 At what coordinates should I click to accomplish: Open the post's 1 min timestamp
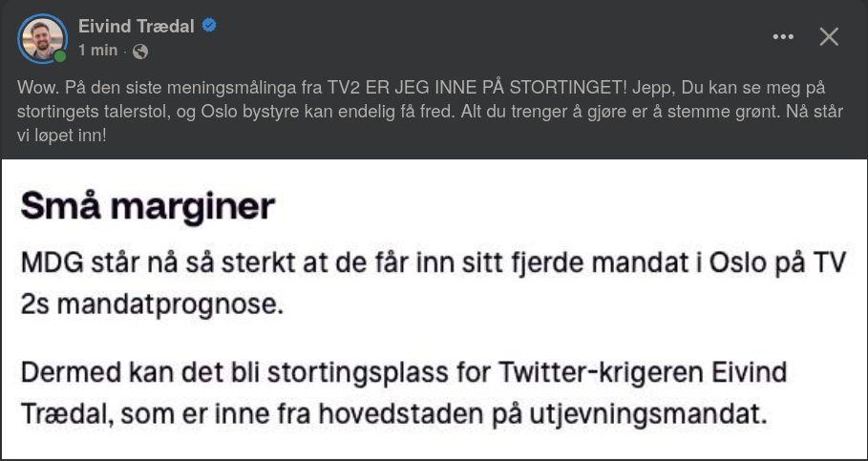click(x=98, y=51)
